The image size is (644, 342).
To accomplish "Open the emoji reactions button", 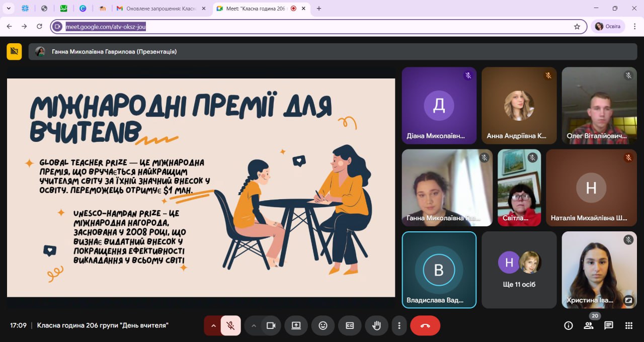I will click(x=323, y=325).
